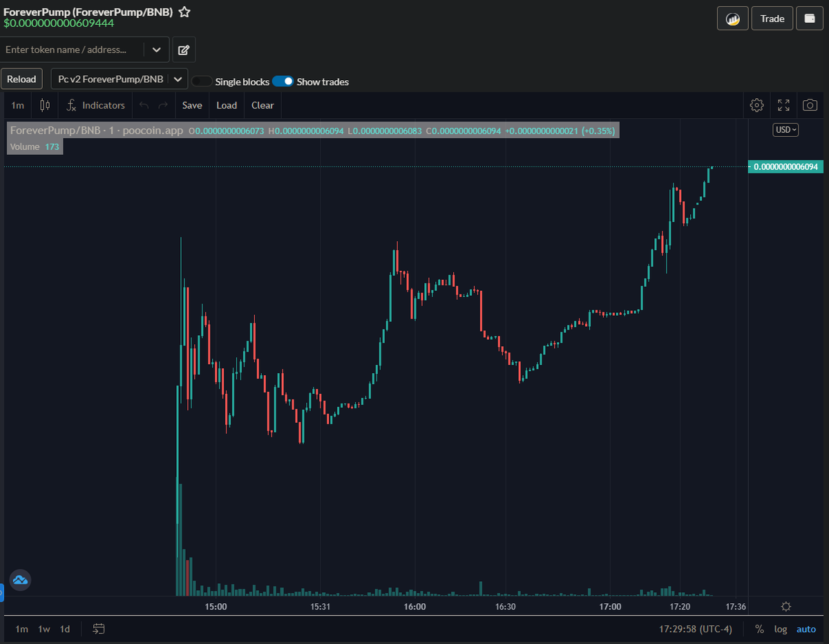
Task: Star ForeverPump as a favorite token
Action: click(184, 12)
